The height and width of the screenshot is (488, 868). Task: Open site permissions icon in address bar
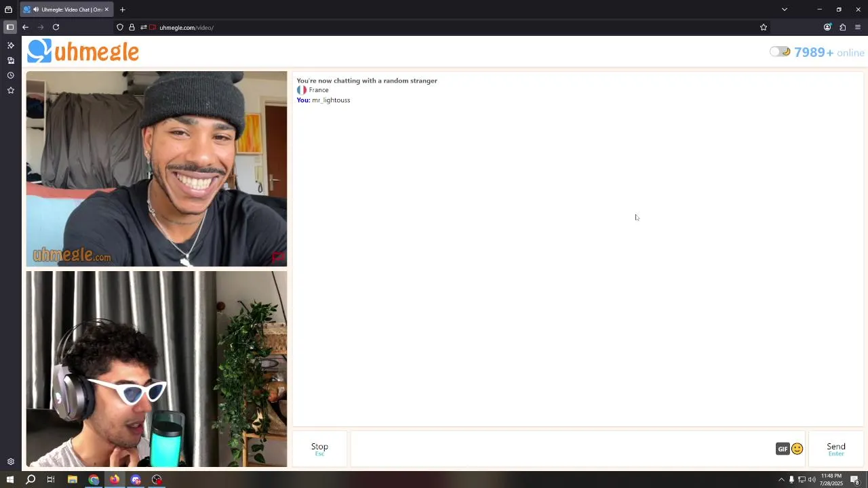pyautogui.click(x=143, y=27)
